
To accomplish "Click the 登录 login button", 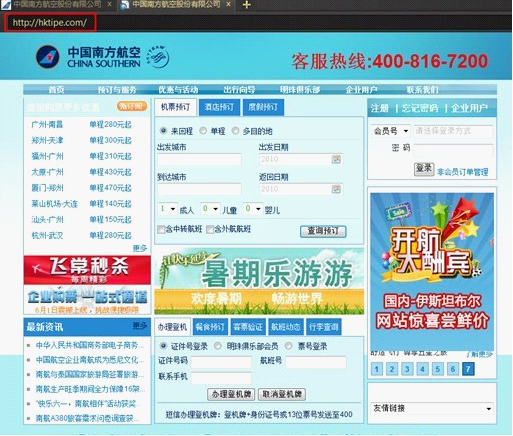I will point(424,169).
